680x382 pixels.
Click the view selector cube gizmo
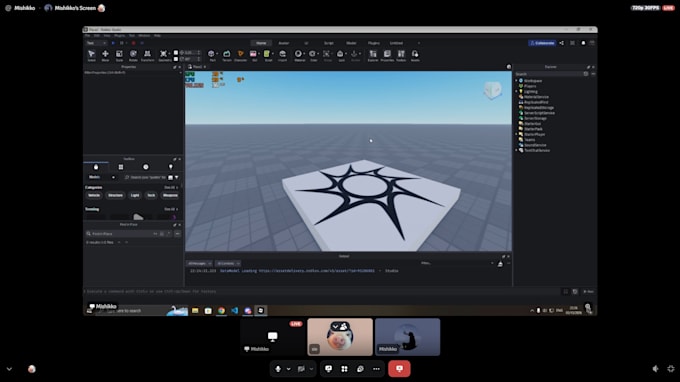pos(493,90)
